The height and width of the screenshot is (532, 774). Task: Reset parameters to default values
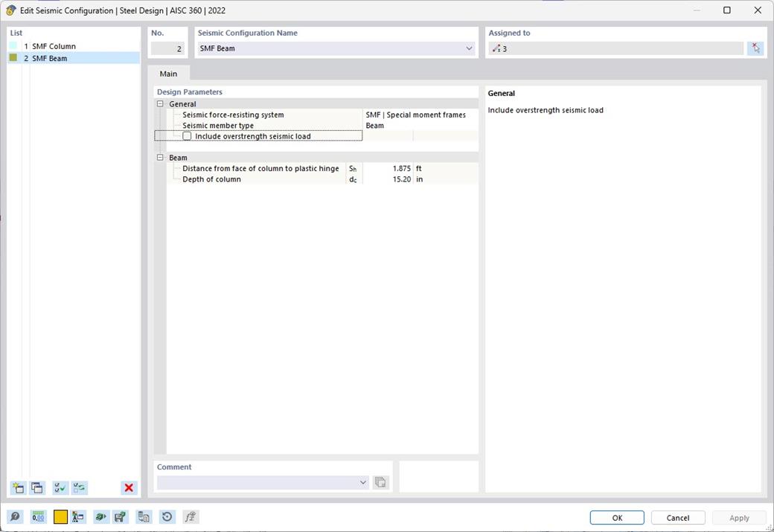click(x=165, y=516)
